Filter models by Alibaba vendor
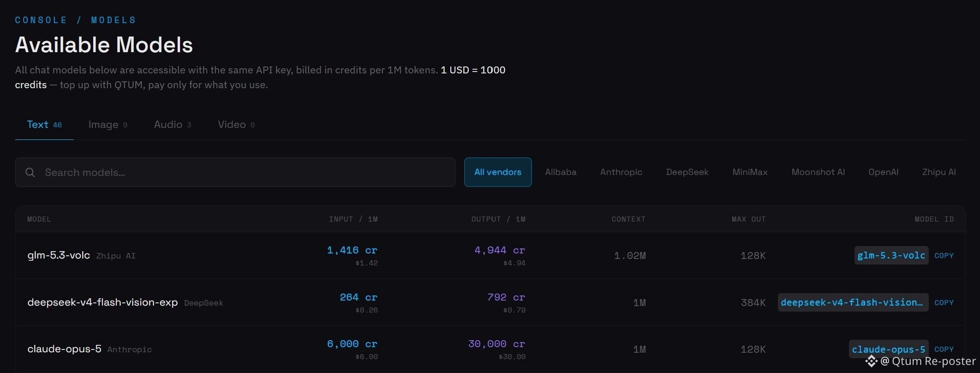980x373 pixels. click(561, 172)
